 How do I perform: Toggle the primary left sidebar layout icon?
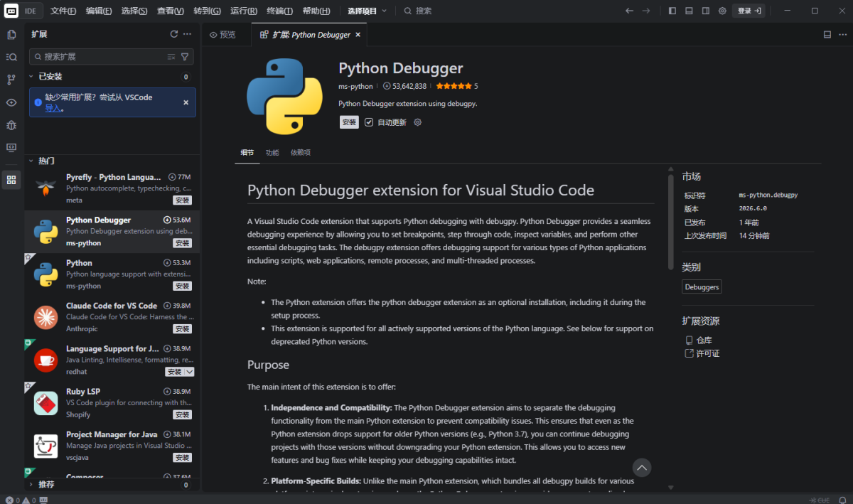tap(672, 11)
